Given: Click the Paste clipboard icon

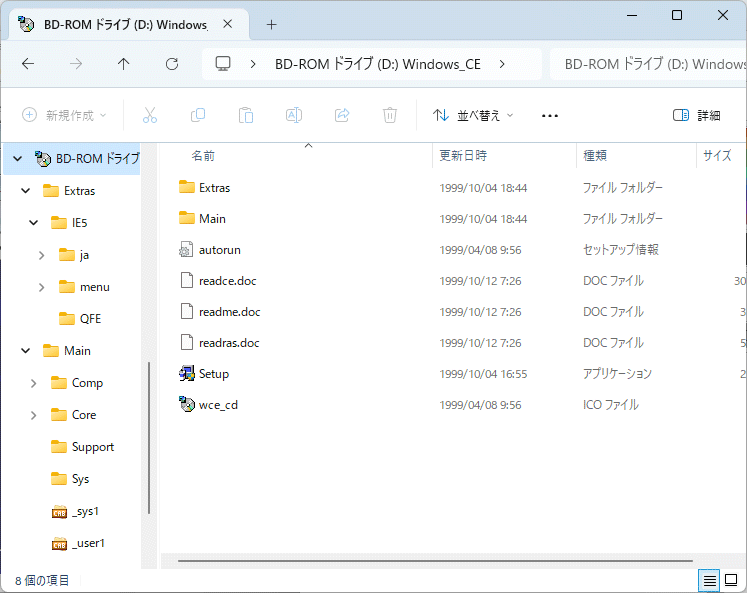Looking at the screenshot, I should [246, 115].
